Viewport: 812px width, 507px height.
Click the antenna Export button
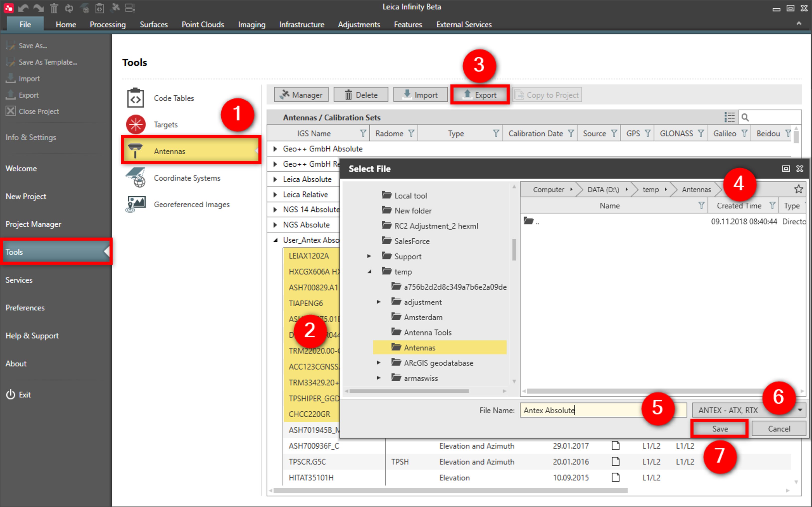point(480,95)
